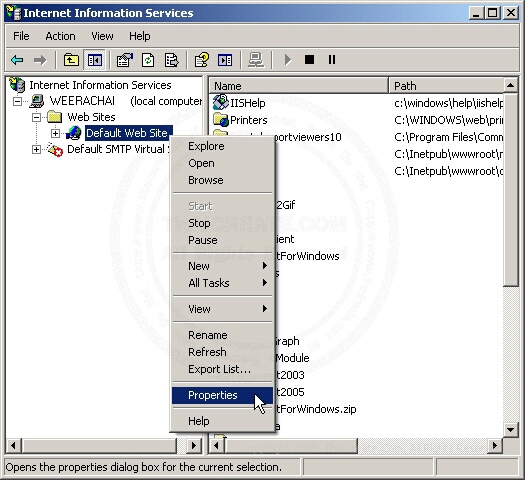Choose Open from the context menu
The width and height of the screenshot is (525, 480).
pyautogui.click(x=223, y=163)
